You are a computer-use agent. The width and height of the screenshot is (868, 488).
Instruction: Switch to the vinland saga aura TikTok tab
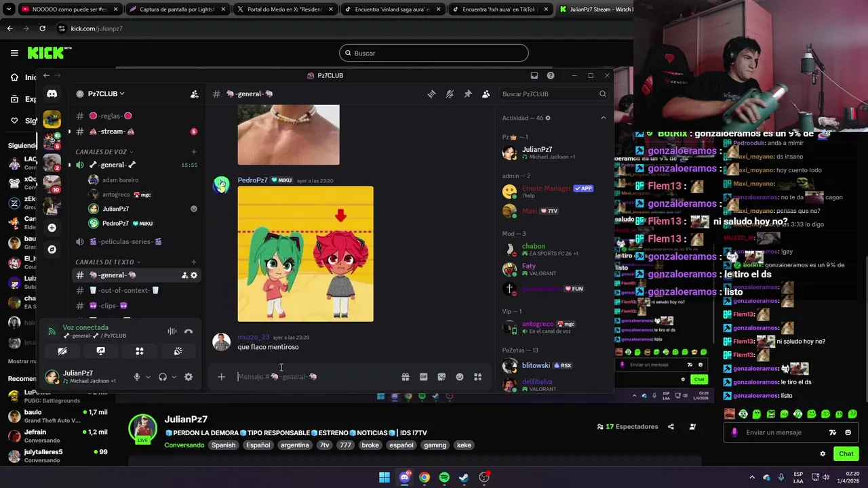tap(392, 9)
